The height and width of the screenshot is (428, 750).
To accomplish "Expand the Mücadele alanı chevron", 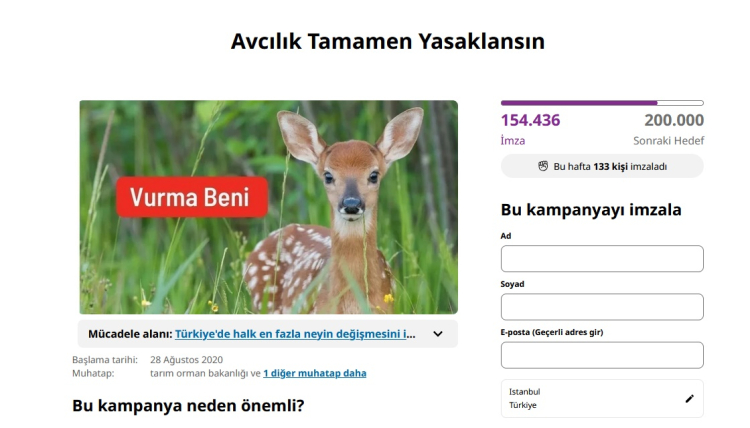I will coord(438,334).
